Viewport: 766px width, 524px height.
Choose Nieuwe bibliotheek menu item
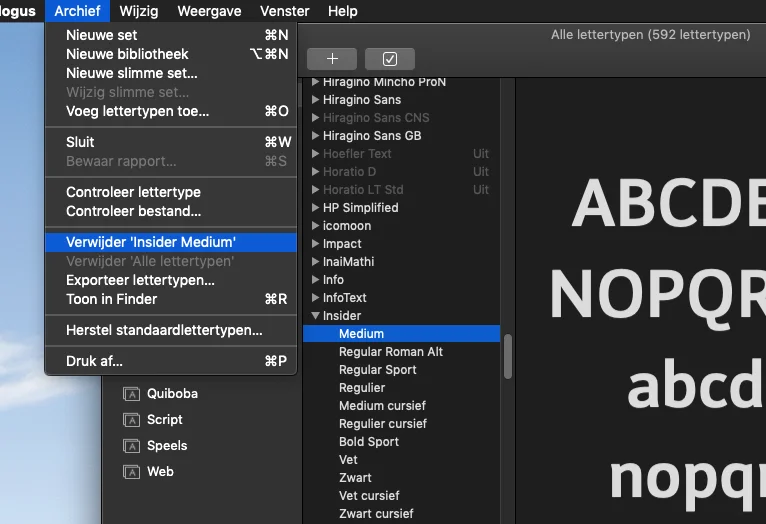click(171, 54)
